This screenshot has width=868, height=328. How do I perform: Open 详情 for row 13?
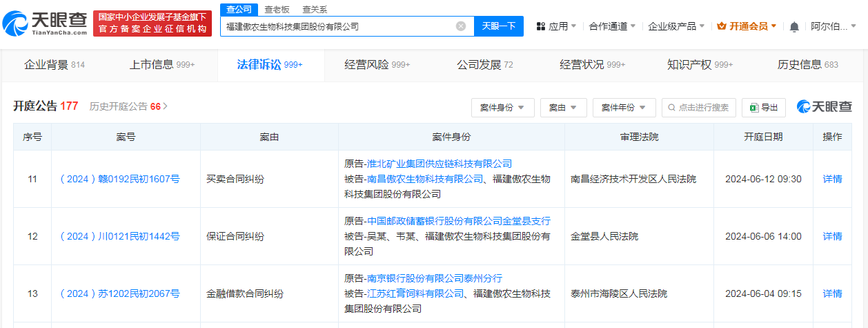[x=832, y=293]
